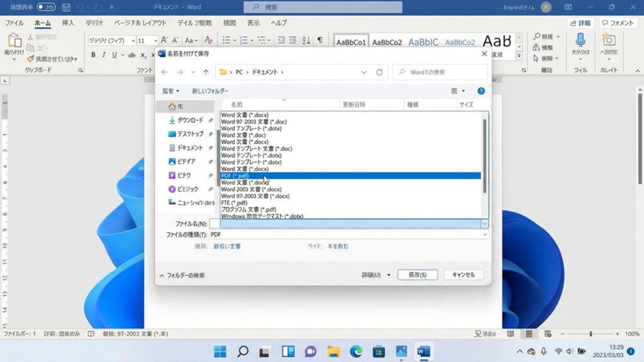The height and width of the screenshot is (362, 644).
Task: Click the Dictate microphone icon in ribbon
Action: [580, 40]
